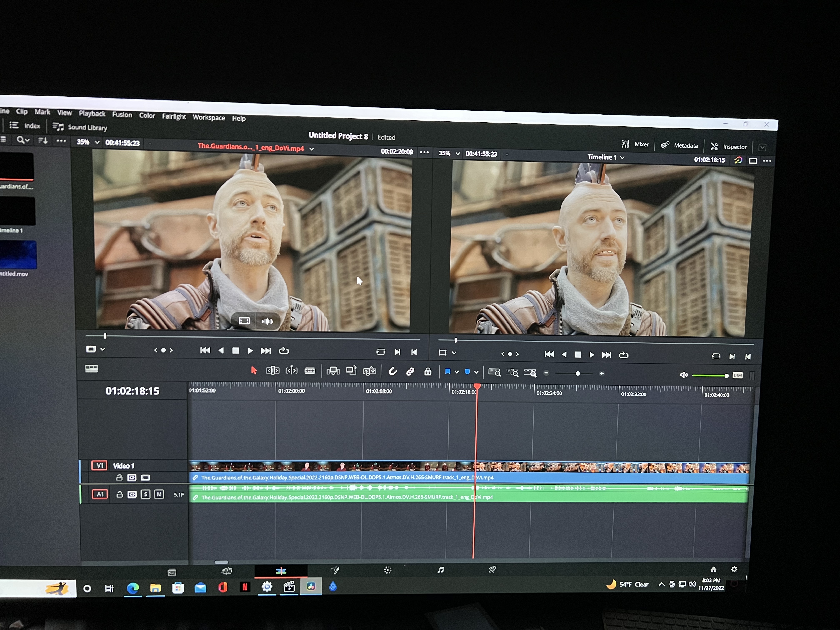Image resolution: width=840 pixels, height=630 pixels.
Task: Open the Index panel
Action: pos(25,126)
